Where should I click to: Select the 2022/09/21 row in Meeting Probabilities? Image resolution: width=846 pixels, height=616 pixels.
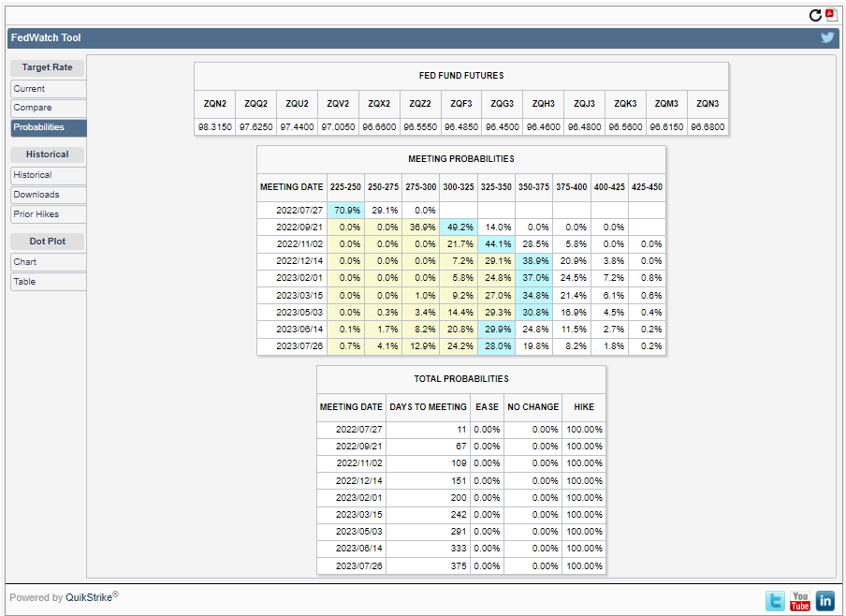291,227
